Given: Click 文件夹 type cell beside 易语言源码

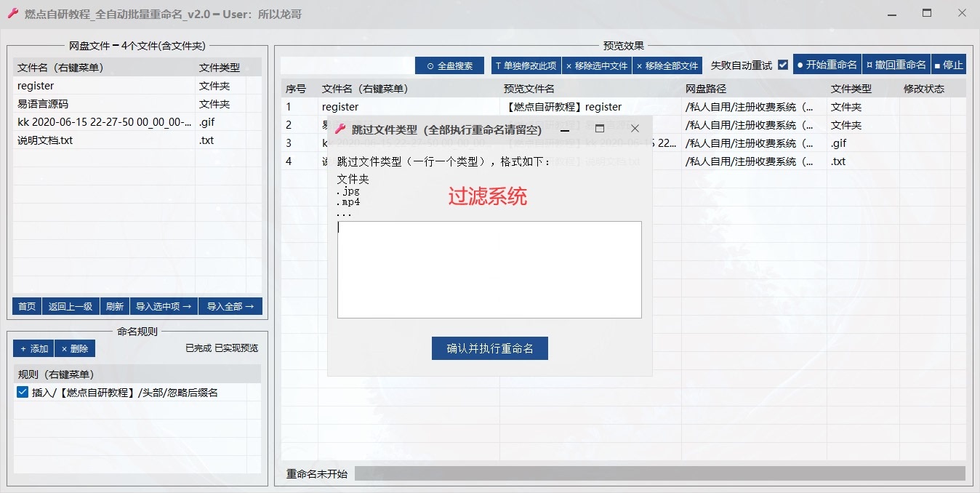Looking at the screenshot, I should coord(214,104).
